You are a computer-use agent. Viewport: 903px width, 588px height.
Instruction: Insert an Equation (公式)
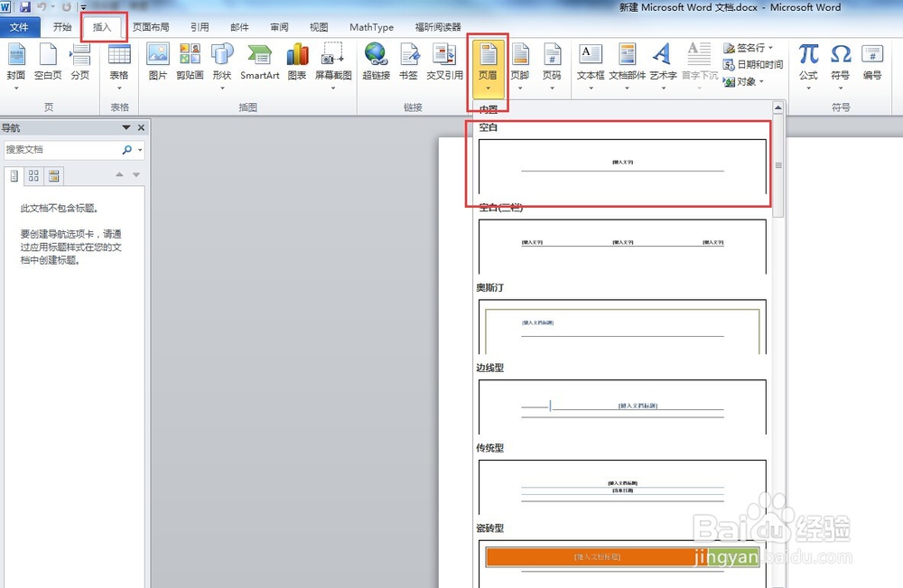point(808,55)
